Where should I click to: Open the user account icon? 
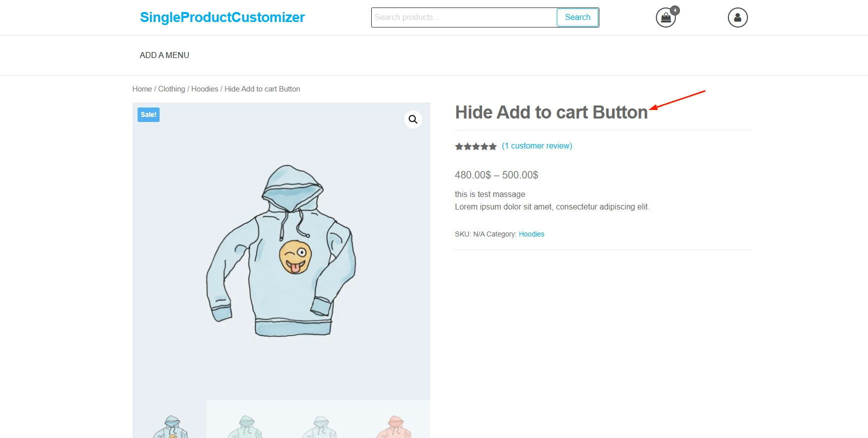coord(737,17)
